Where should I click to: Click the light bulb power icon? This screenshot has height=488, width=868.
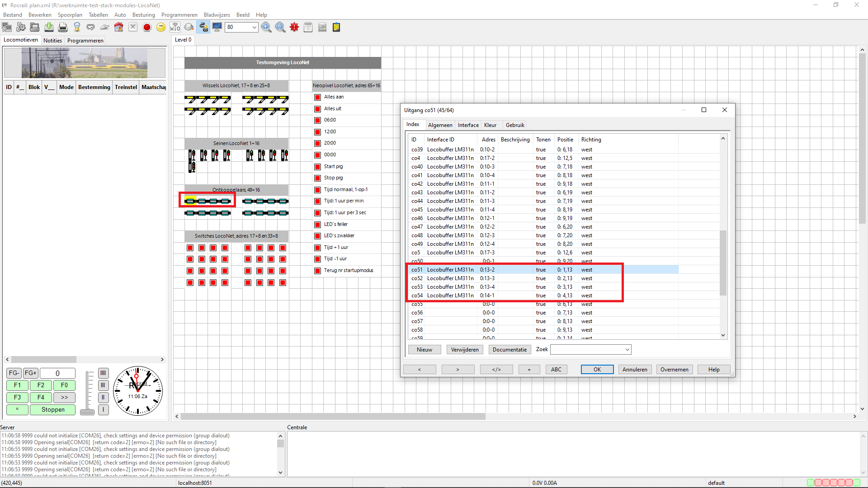click(x=77, y=28)
